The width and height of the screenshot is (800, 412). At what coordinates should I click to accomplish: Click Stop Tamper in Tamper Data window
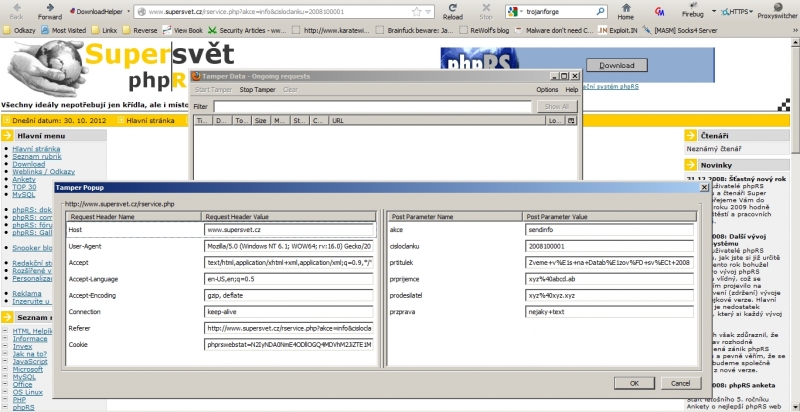click(x=258, y=90)
